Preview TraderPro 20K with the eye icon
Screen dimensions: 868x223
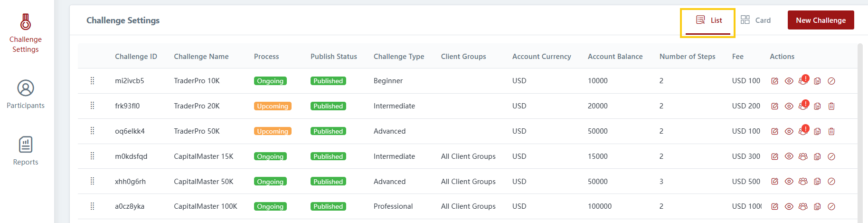point(789,107)
